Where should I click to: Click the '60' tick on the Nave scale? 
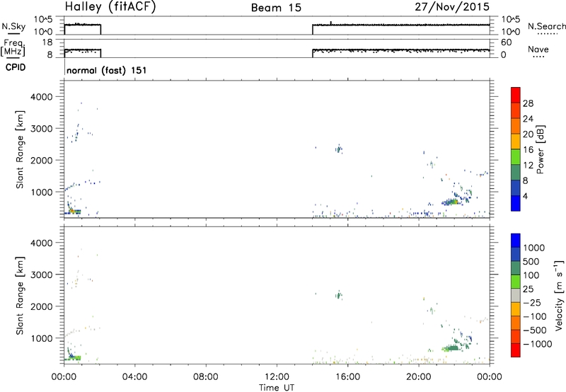pos(506,42)
